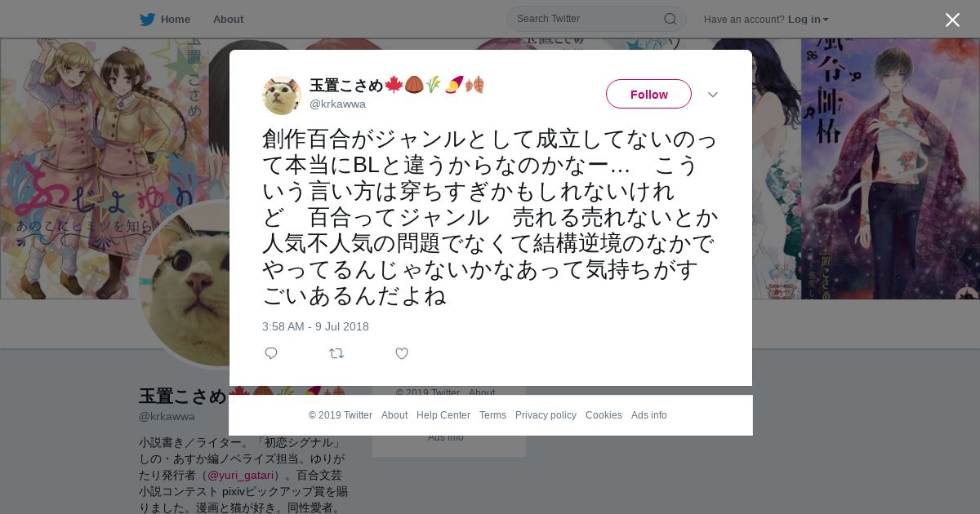Reply to the tweet via speech bubble icon
The height and width of the screenshot is (514, 980).
[271, 353]
